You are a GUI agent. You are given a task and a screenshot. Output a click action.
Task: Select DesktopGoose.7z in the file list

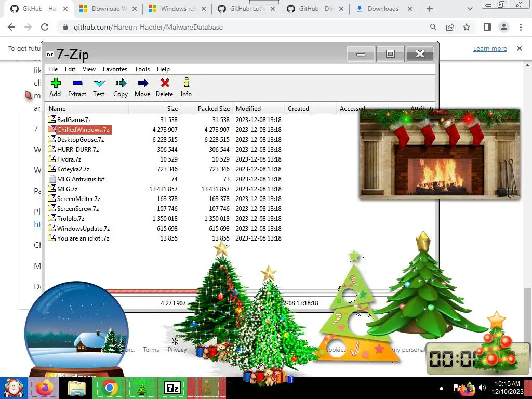tap(165, 139)
